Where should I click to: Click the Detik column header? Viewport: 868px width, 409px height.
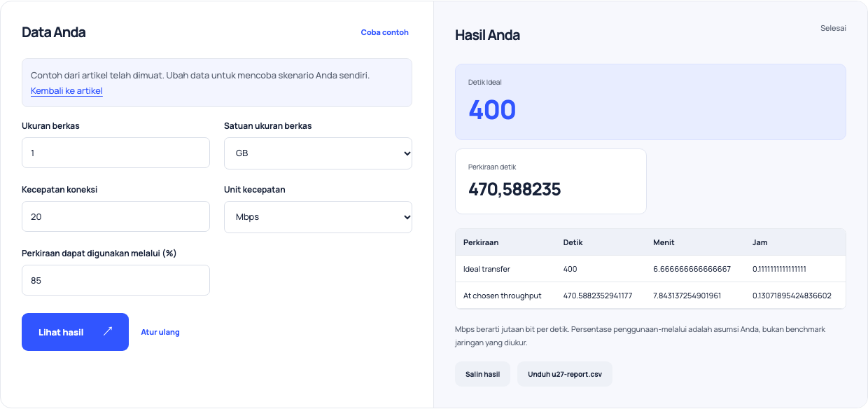pyautogui.click(x=573, y=242)
